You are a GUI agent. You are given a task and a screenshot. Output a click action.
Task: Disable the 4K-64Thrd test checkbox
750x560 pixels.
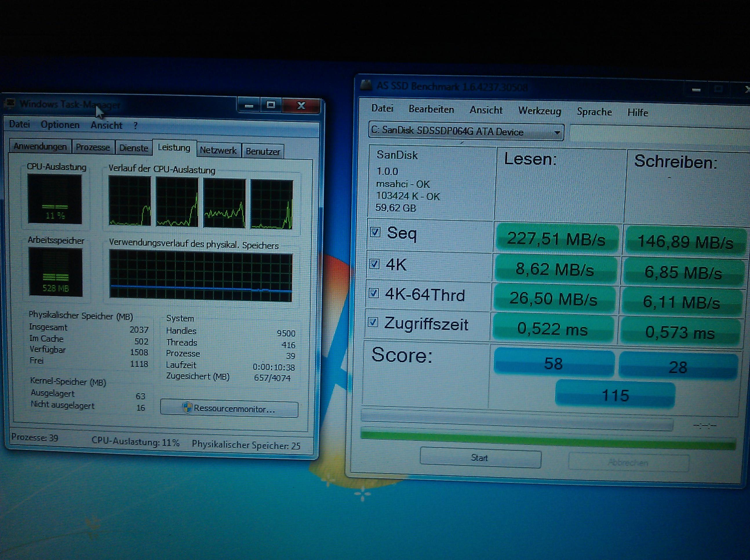click(x=374, y=293)
